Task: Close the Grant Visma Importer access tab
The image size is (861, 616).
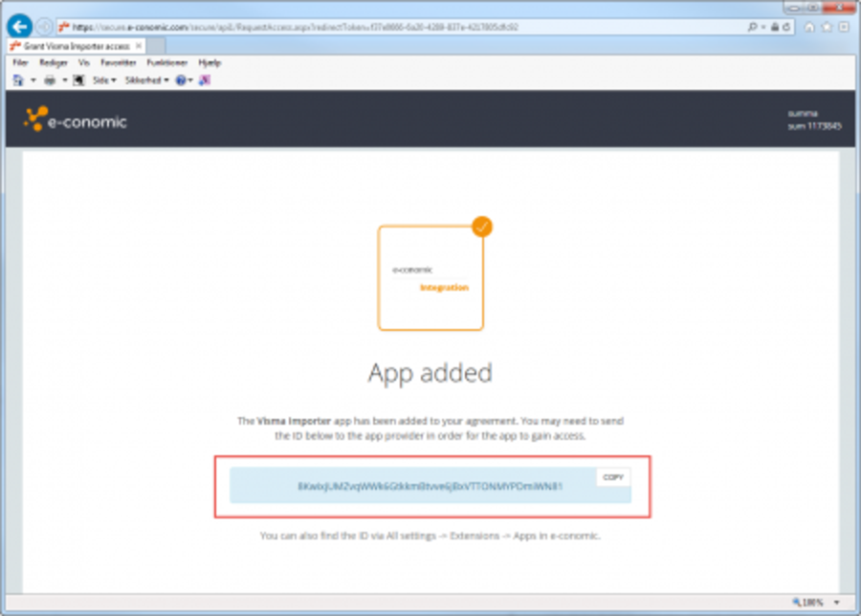Action: [x=139, y=45]
